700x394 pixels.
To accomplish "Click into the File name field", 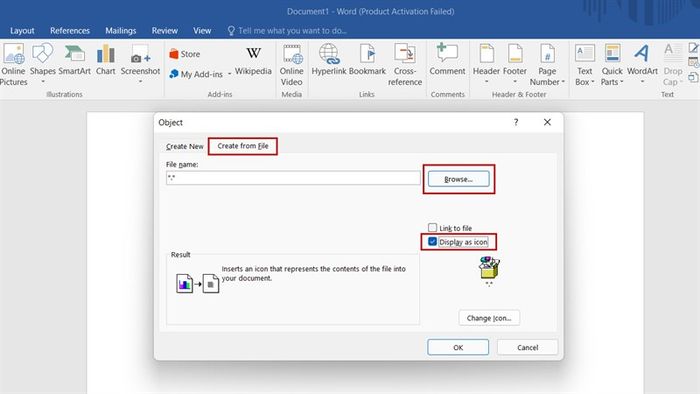I will (x=293, y=178).
